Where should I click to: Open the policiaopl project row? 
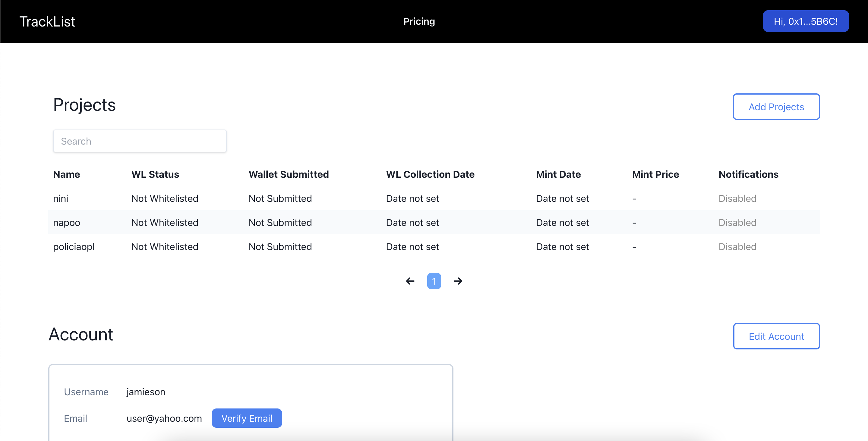(x=74, y=246)
